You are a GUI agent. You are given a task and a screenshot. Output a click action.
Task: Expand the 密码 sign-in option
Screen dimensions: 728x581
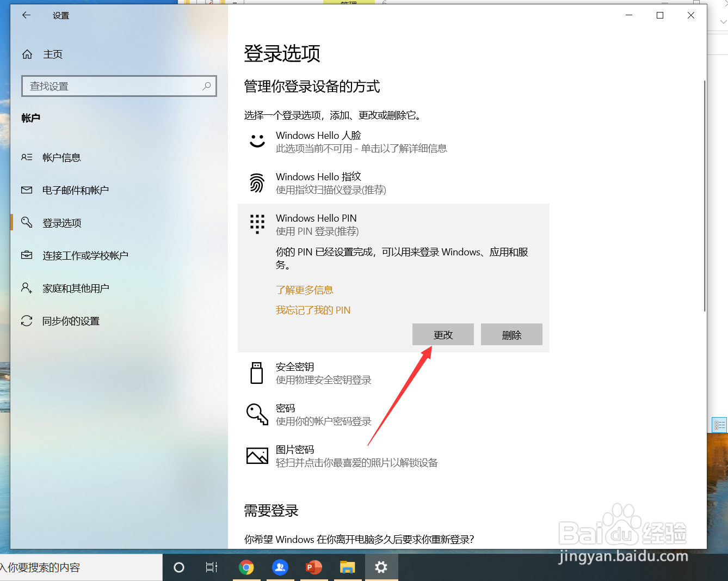pos(393,414)
